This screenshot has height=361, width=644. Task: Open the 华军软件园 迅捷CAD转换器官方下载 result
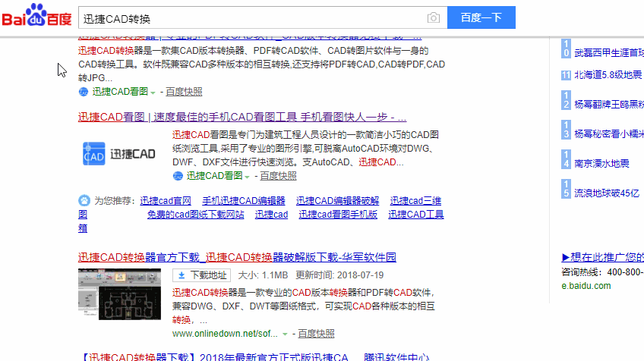[237, 257]
